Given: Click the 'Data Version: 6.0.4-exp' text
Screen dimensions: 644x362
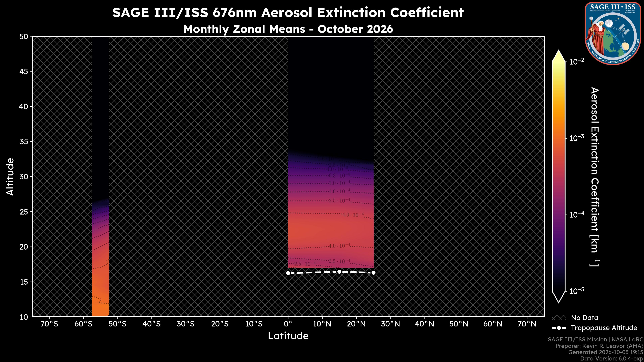Looking at the screenshot, I should [612, 359].
